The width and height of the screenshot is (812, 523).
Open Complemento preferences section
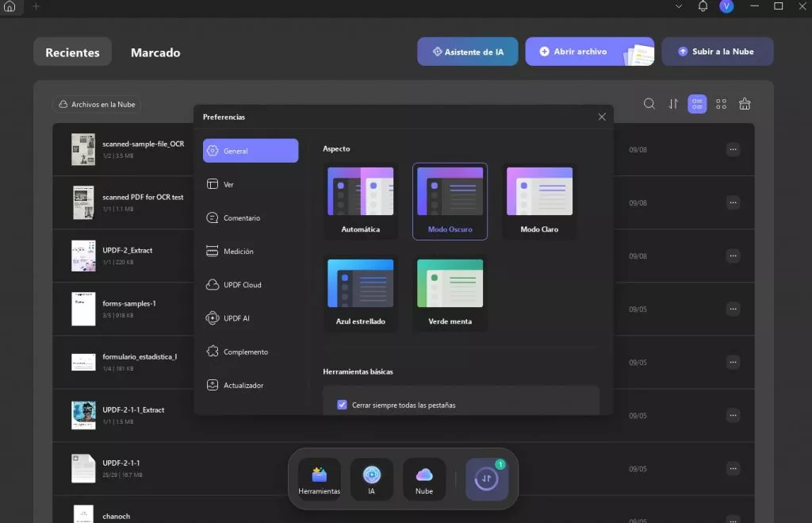click(251, 352)
